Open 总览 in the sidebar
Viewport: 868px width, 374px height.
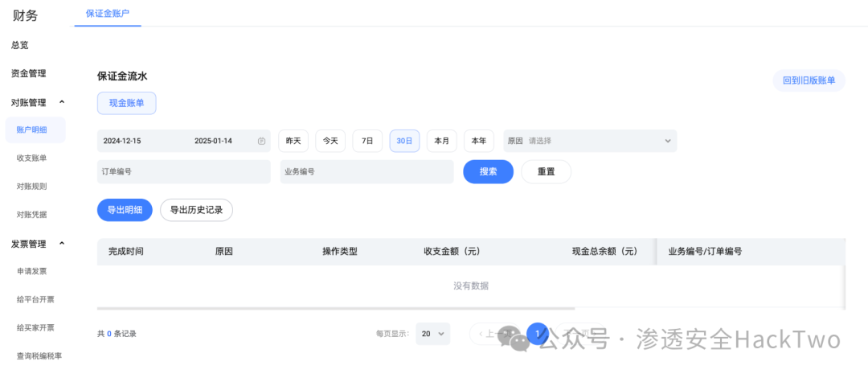coord(20,45)
